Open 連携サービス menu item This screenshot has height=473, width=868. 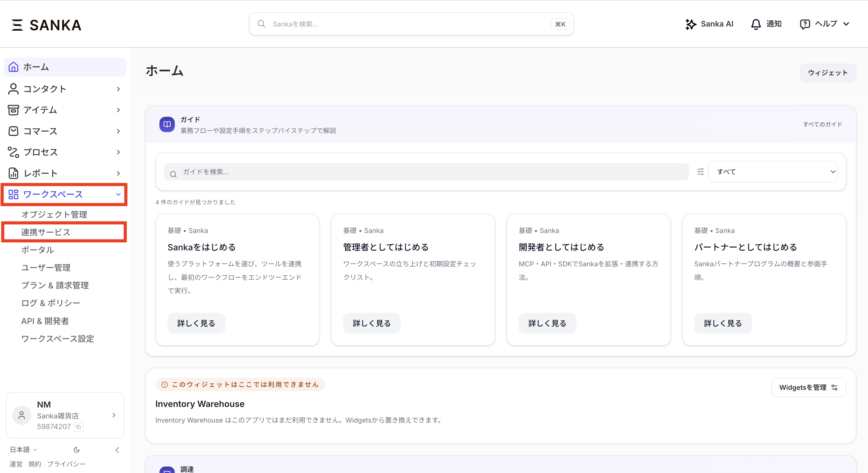(x=46, y=232)
